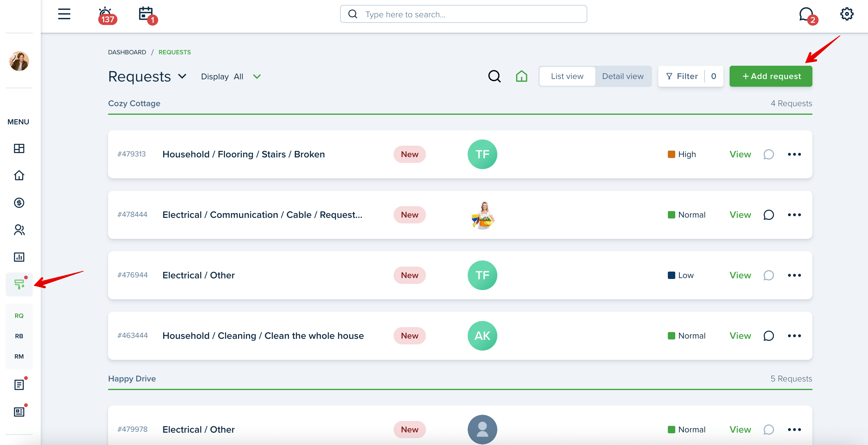Click the dark blue Low priority swatch
The height and width of the screenshot is (445, 868).
pyautogui.click(x=671, y=275)
